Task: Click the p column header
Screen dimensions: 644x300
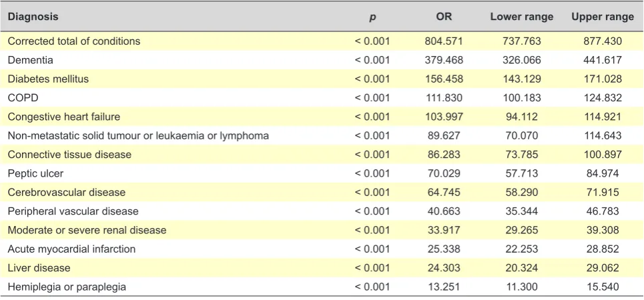Action: pos(372,17)
